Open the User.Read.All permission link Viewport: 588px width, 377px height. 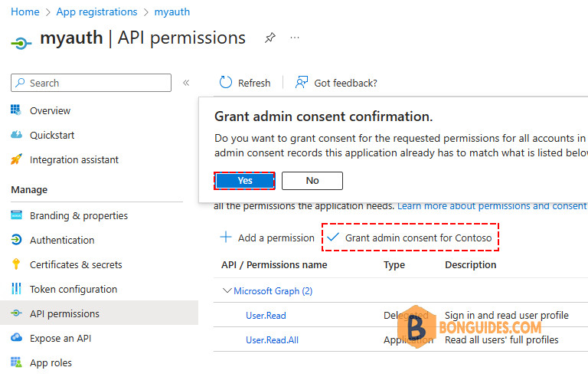click(273, 339)
